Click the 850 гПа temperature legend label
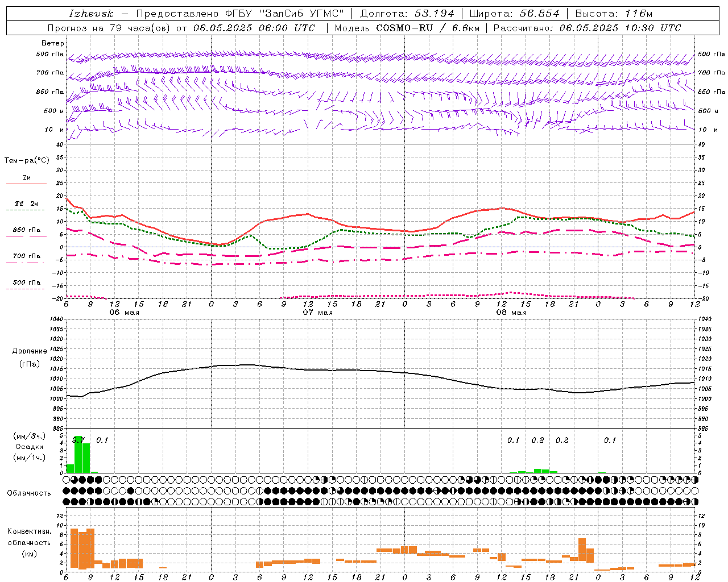728x582 pixels. point(27,230)
